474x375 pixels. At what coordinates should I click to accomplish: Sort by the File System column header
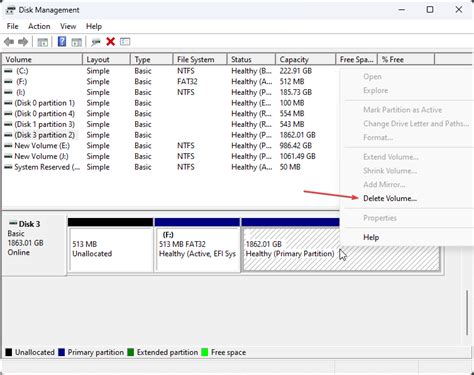(200, 59)
